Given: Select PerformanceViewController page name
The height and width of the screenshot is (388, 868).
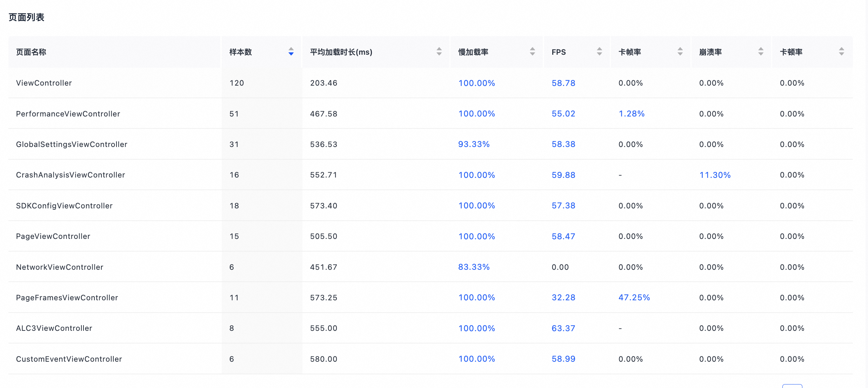Looking at the screenshot, I should click(68, 114).
